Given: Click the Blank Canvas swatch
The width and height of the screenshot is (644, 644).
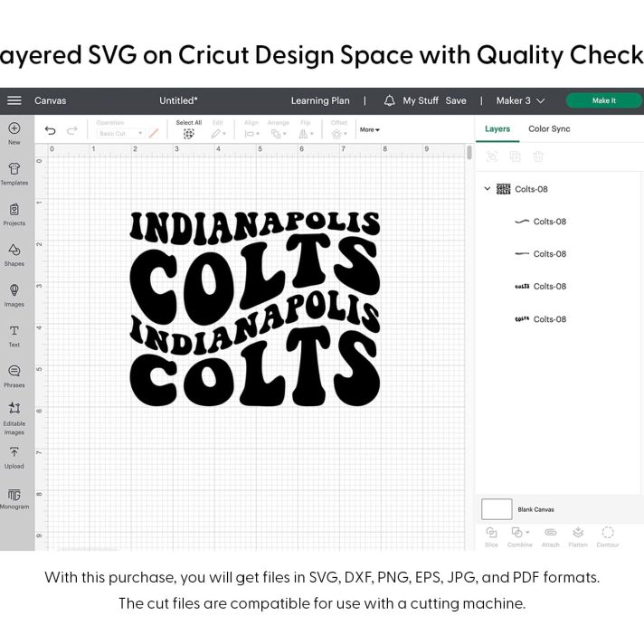Looking at the screenshot, I should click(497, 509).
